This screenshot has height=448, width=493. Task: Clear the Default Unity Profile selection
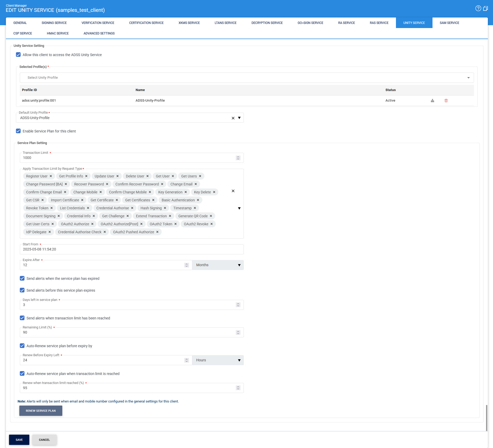tap(233, 118)
